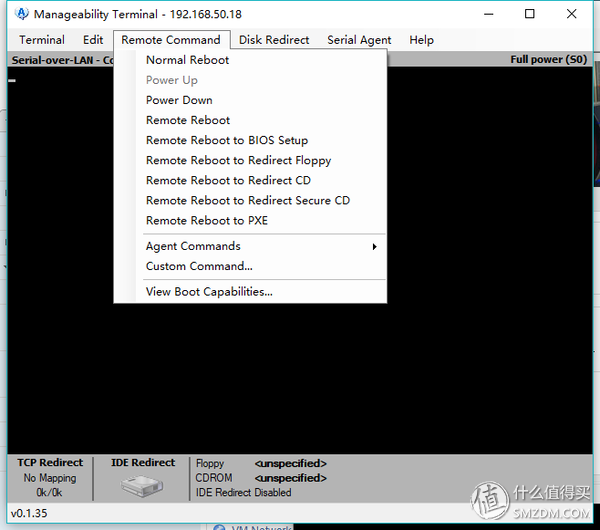The height and width of the screenshot is (530, 600).
Task: Select Remote Reboot to Redirect Secure CD
Action: 248,200
